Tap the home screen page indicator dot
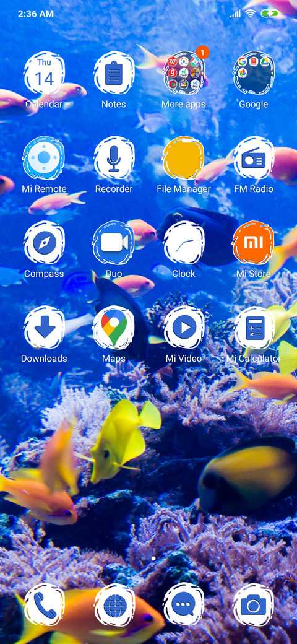The image size is (297, 644). pos(153,559)
